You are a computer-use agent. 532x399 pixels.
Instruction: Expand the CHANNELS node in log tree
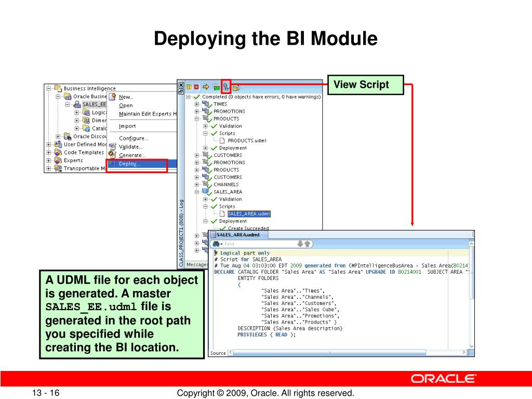pos(197,184)
